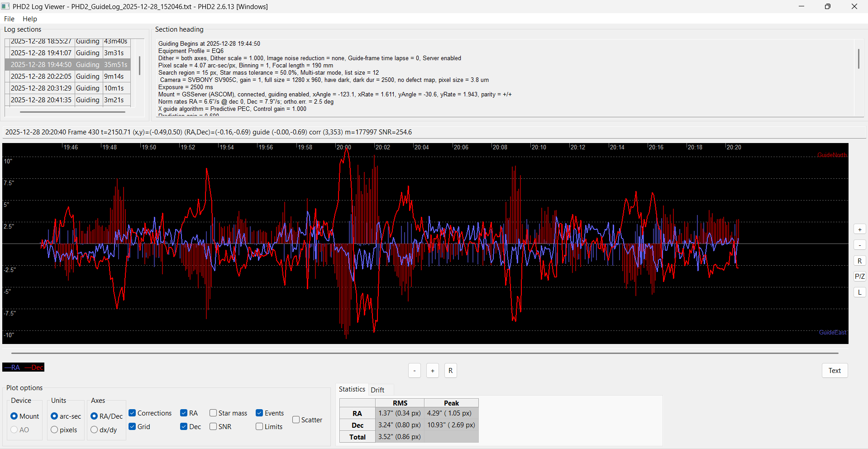Click the vertical zoom-out minus button right of graph
This screenshot has width=868, height=449.
(859, 245)
